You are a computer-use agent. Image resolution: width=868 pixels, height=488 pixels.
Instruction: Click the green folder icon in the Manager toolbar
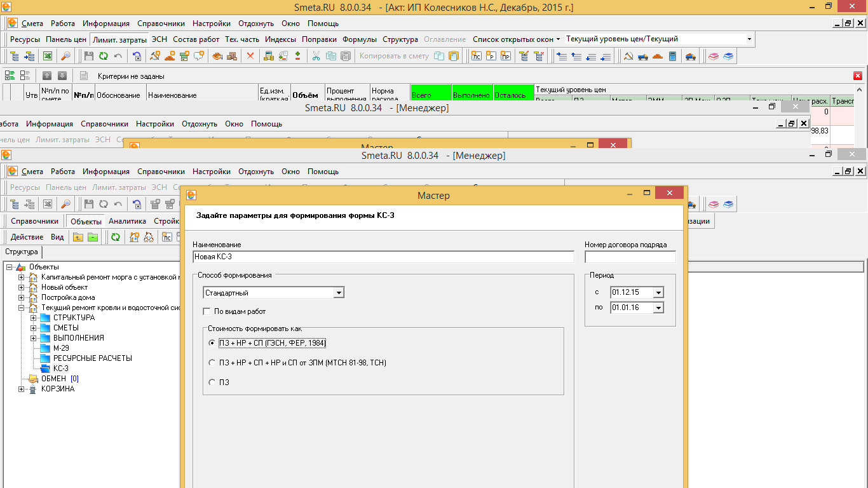pyautogui.click(x=93, y=237)
